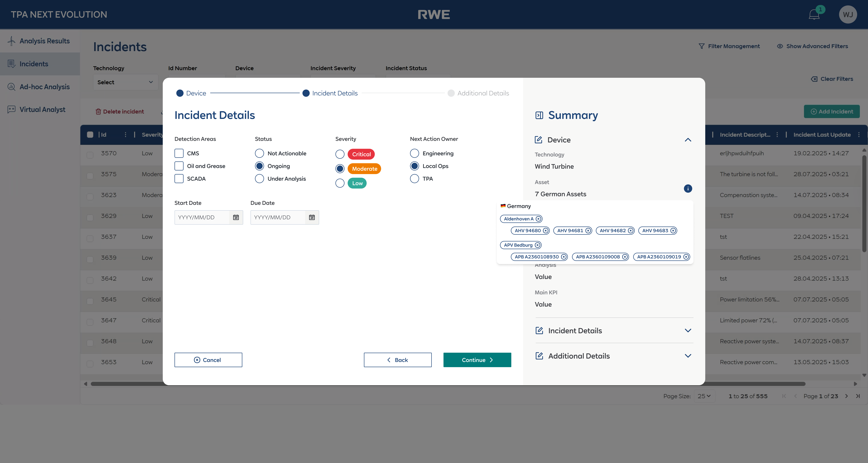The image size is (868, 463).
Task: Open the Start Date calendar picker
Action: click(236, 217)
